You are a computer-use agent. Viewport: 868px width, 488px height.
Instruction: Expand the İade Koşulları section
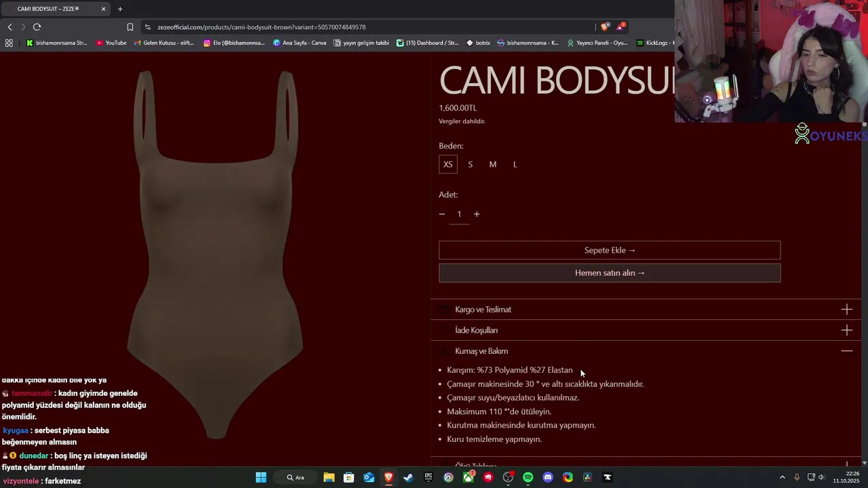point(646,330)
